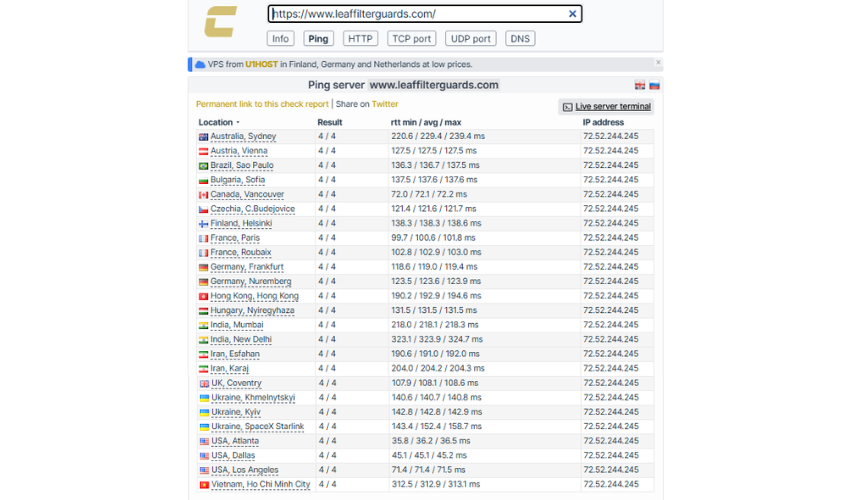Open the Ukraine, Kyiv location link
The width and height of the screenshot is (848, 500).
point(236,412)
